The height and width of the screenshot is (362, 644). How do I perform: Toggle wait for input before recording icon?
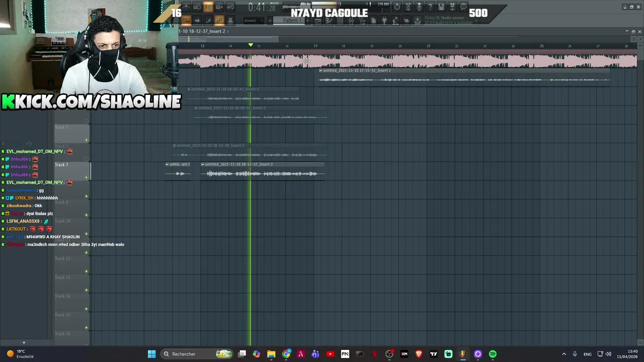click(x=197, y=7)
